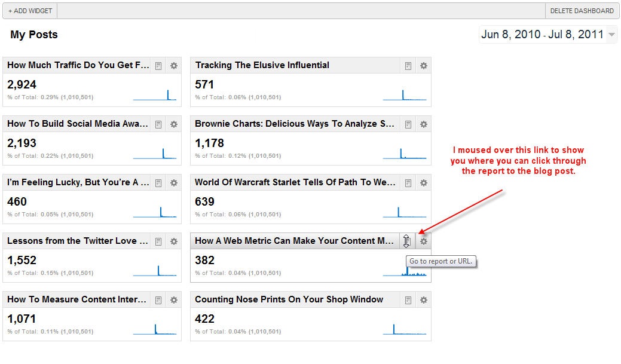The height and width of the screenshot is (364, 621).
Task: Click report icon on World Of Warcraft widget
Action: [x=408, y=183]
